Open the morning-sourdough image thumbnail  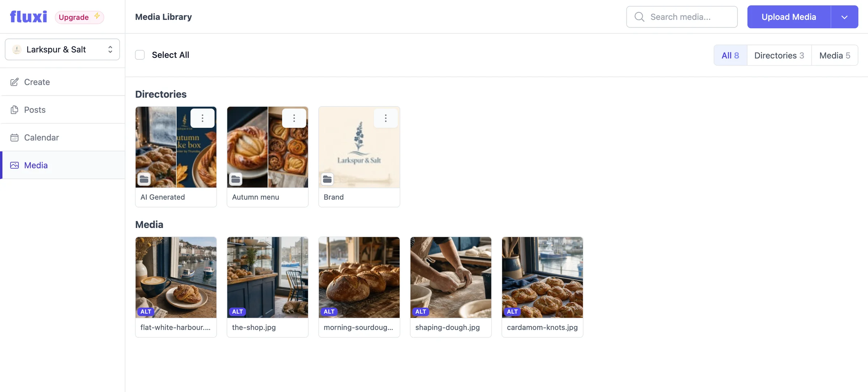pyautogui.click(x=359, y=277)
